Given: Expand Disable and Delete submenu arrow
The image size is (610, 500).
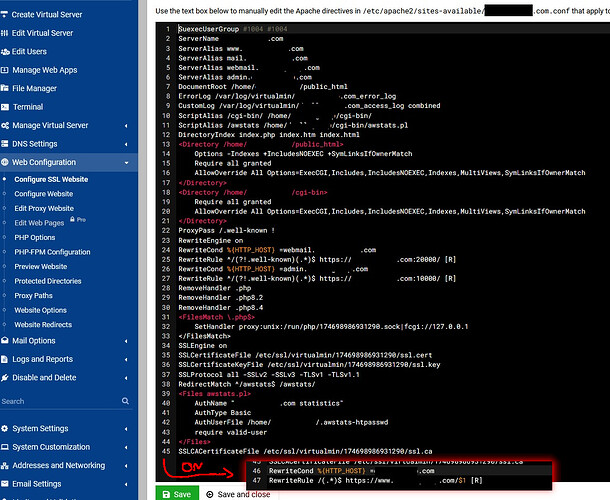Looking at the screenshot, I should [x=126, y=378].
